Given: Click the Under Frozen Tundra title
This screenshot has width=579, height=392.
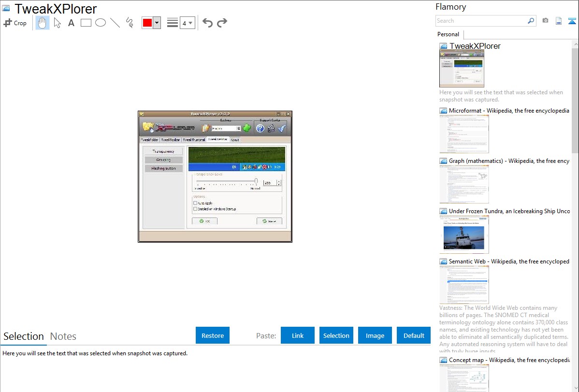Looking at the screenshot, I should (509, 211).
